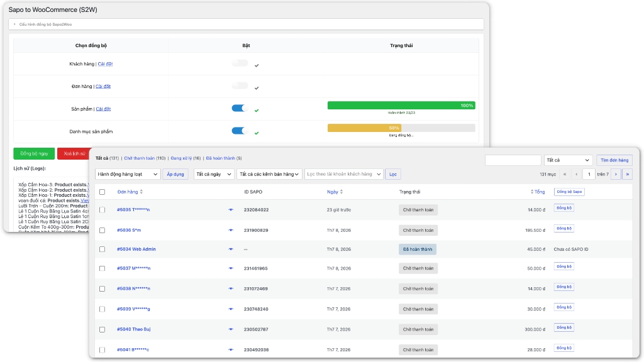Click Tìm đơn hàng search button
The image size is (644, 362).
(614, 160)
